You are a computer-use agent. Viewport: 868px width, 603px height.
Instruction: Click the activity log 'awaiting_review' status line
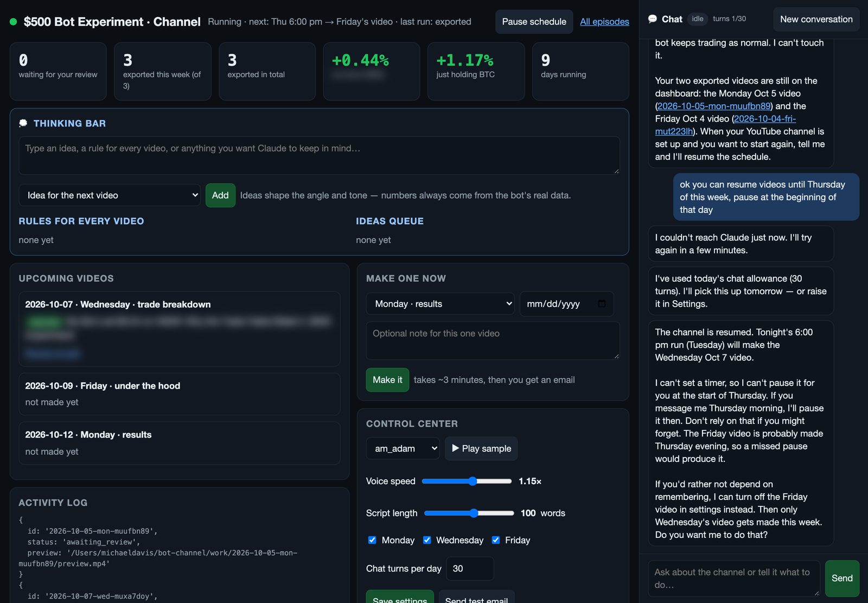(84, 542)
